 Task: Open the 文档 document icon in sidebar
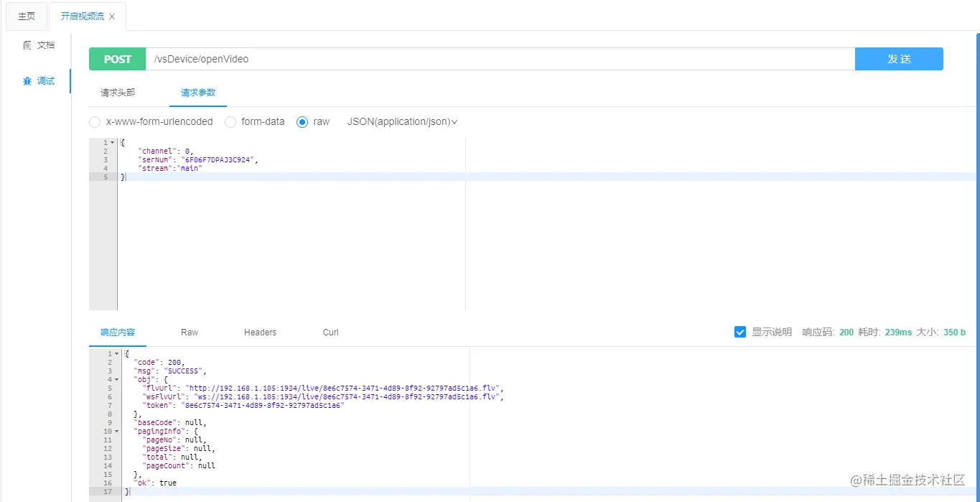pyautogui.click(x=27, y=45)
